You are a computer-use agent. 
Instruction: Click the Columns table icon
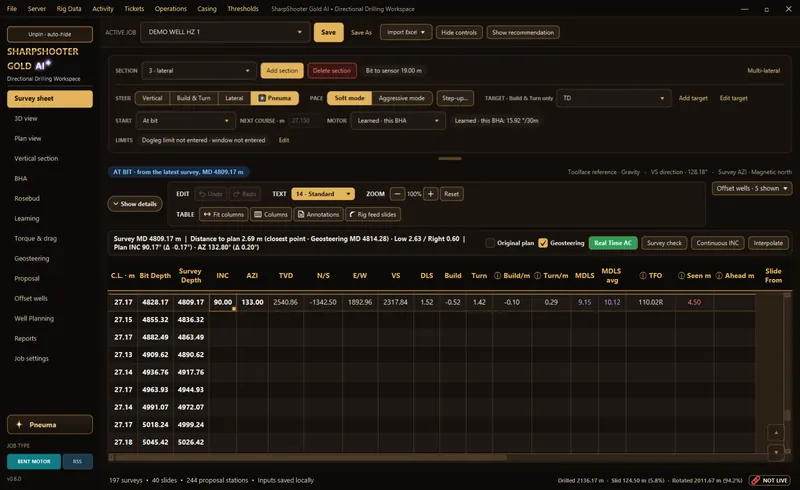click(x=258, y=214)
